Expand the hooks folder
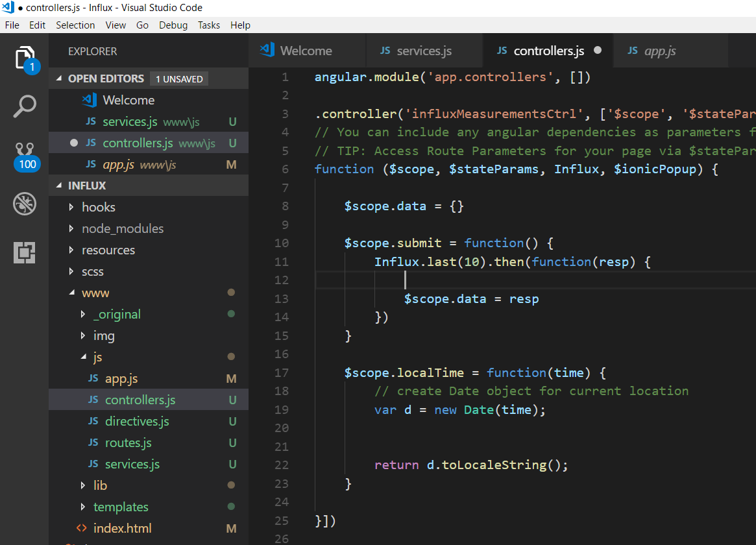 coord(98,207)
